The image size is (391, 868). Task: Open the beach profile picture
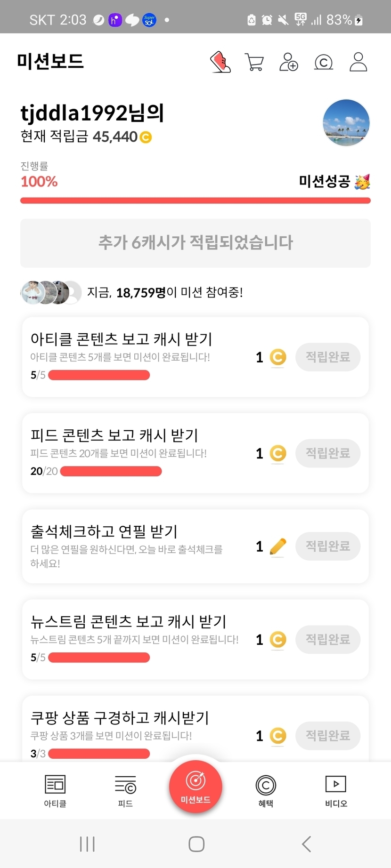[346, 123]
